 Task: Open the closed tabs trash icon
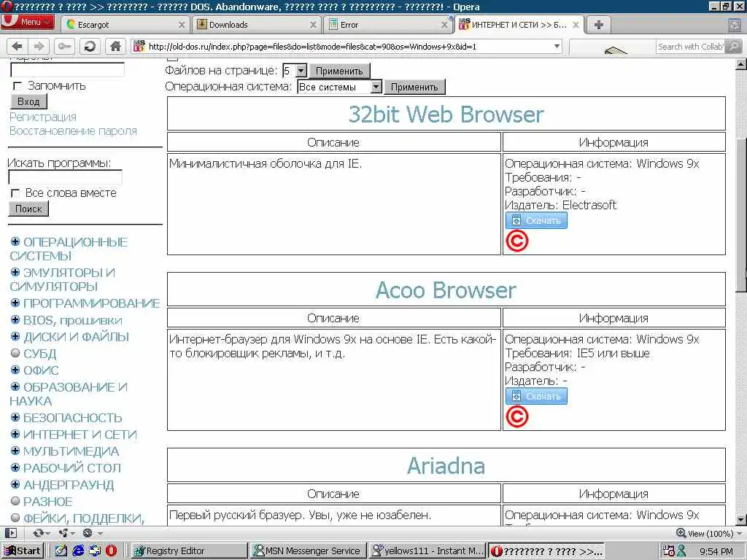coord(735,26)
